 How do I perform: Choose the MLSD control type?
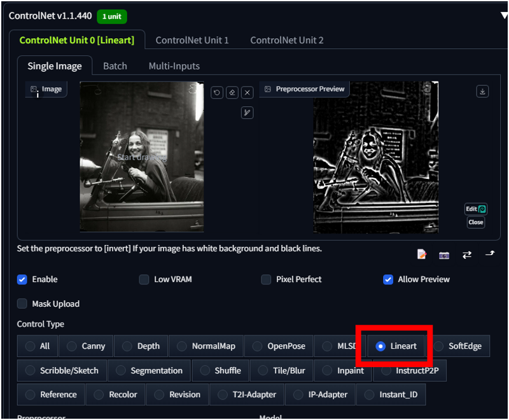[340, 346]
